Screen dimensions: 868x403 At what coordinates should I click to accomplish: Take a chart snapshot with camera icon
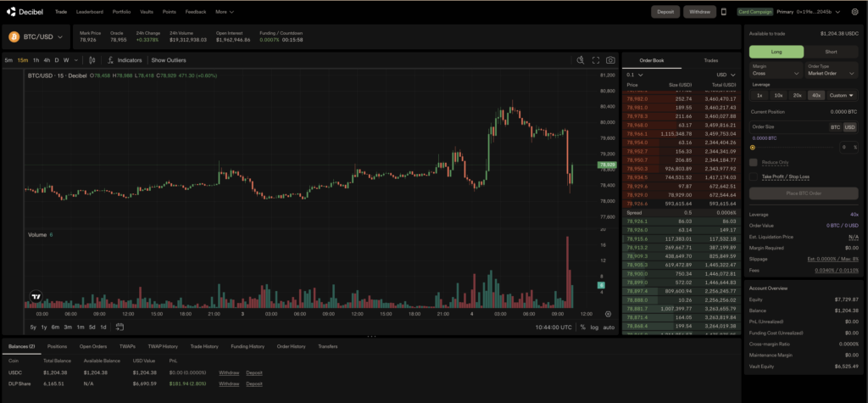point(610,60)
